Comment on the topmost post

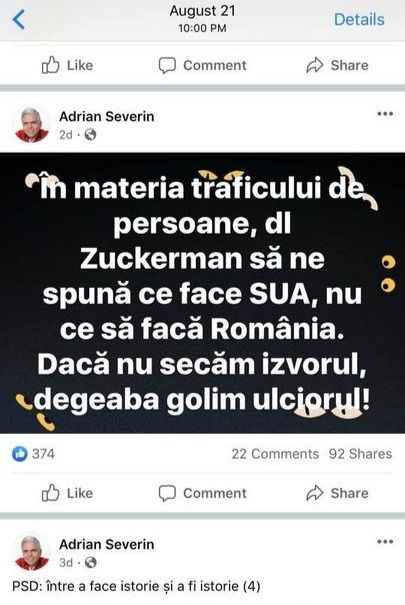pyautogui.click(x=202, y=65)
